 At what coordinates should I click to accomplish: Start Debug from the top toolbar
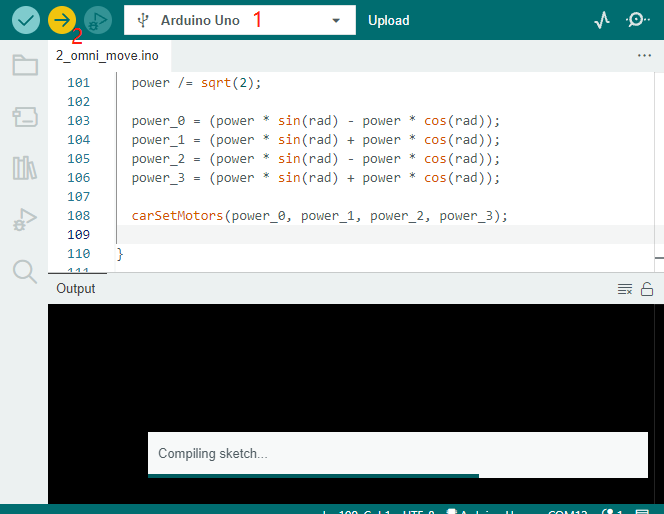(98, 20)
